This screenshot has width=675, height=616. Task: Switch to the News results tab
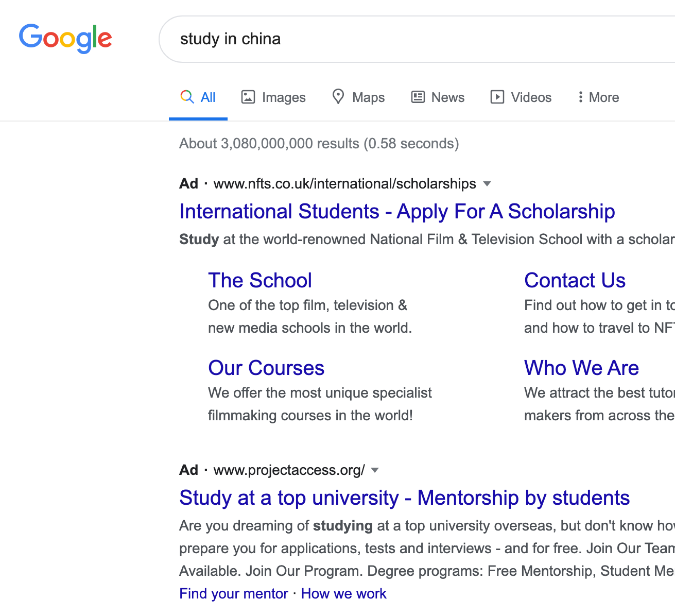(x=447, y=97)
